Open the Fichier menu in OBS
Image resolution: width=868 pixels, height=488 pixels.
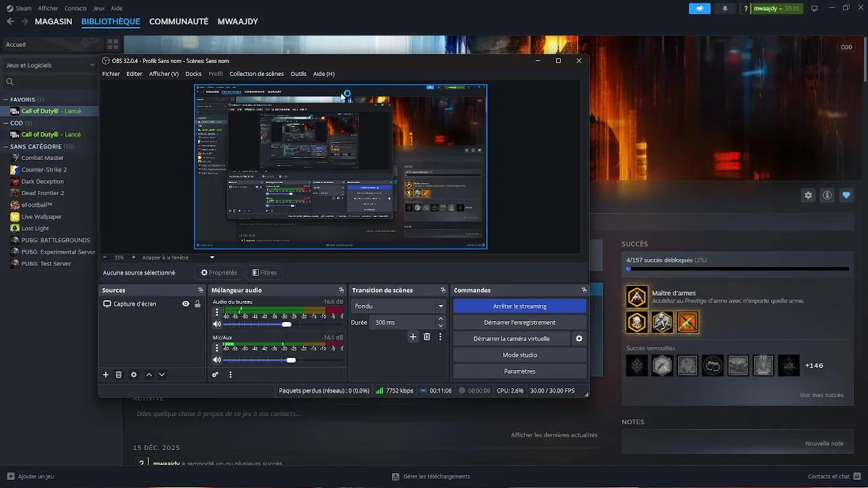111,74
